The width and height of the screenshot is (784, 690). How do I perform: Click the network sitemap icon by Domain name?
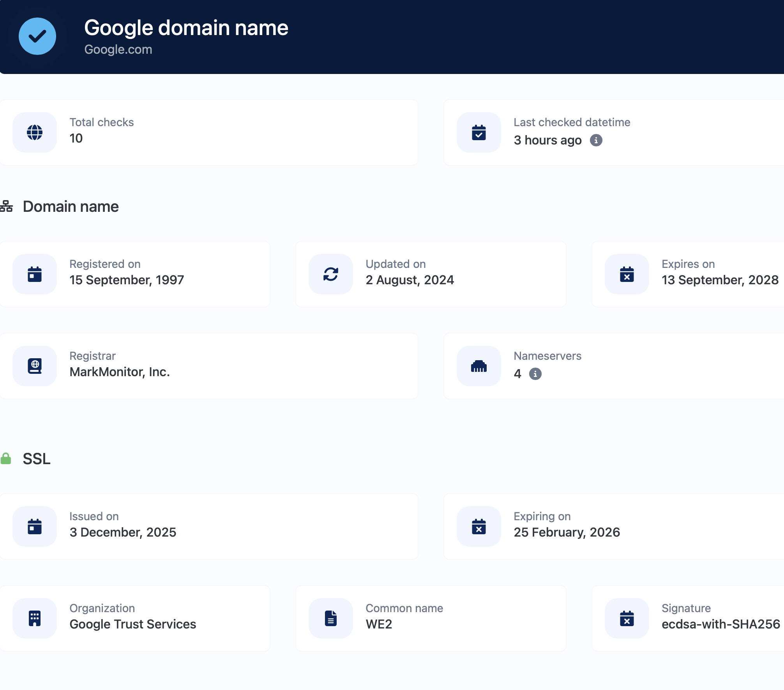6,206
